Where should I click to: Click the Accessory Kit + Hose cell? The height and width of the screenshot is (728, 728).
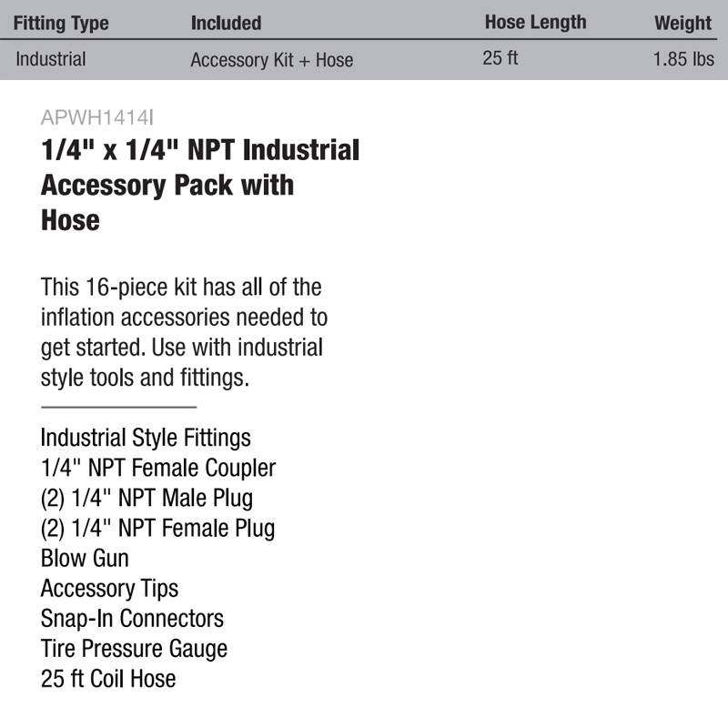271,60
